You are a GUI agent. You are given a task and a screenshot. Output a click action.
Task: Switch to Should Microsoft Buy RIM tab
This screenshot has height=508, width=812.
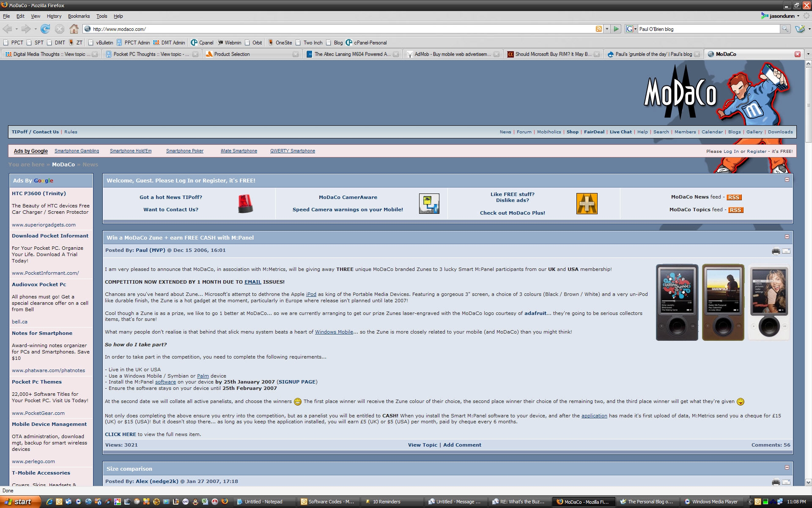coord(553,54)
